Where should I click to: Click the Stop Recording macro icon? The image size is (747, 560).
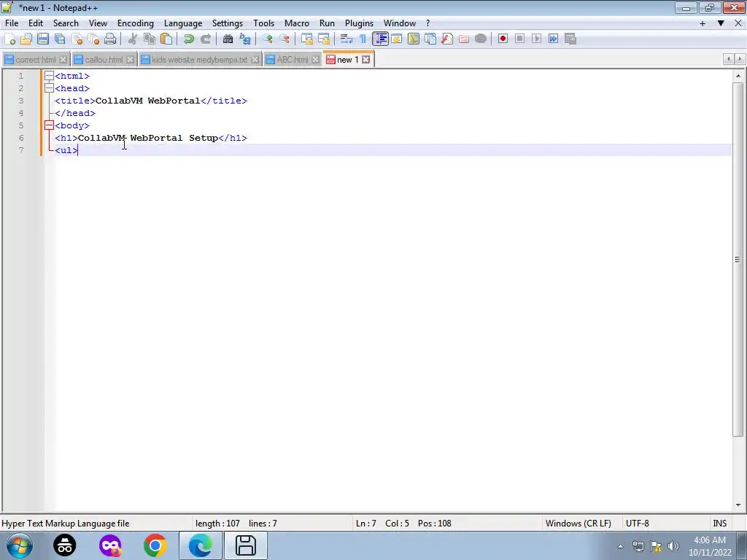(x=519, y=39)
